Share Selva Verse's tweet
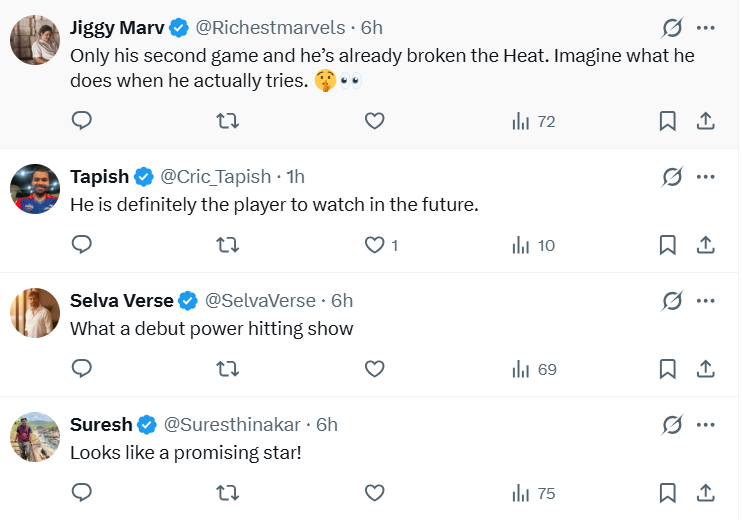The height and width of the screenshot is (520, 742). (x=704, y=369)
